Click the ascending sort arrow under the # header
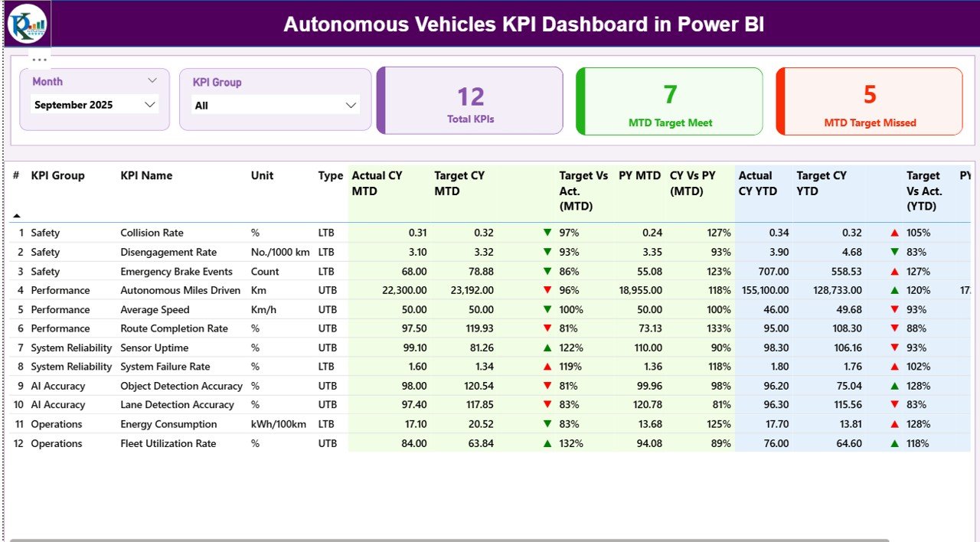 [x=15, y=215]
